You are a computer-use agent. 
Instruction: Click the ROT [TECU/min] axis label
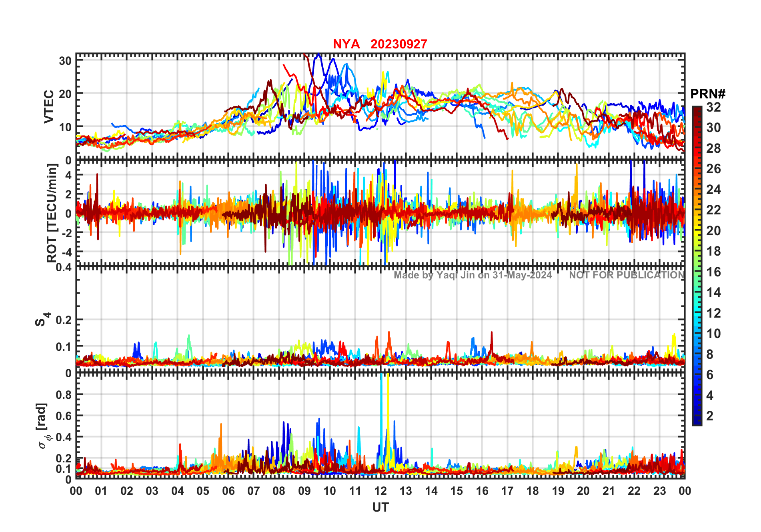52,213
